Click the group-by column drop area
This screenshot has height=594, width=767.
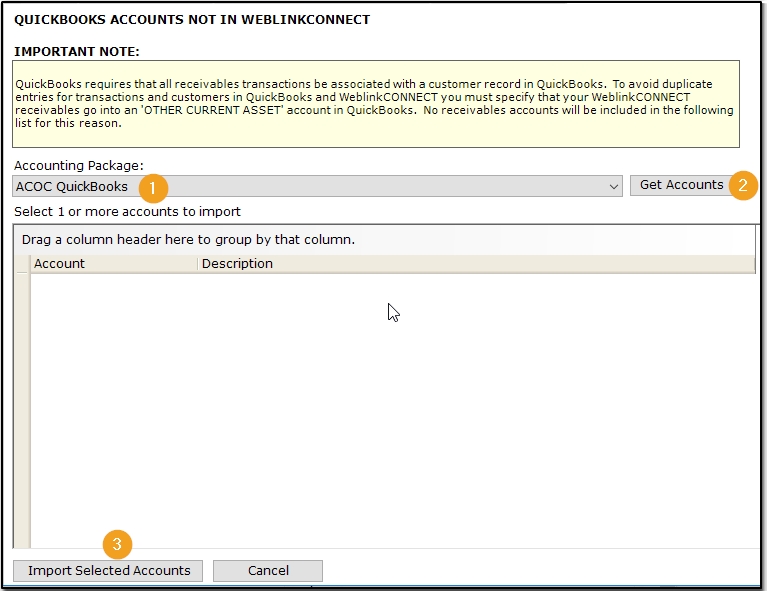click(384, 240)
